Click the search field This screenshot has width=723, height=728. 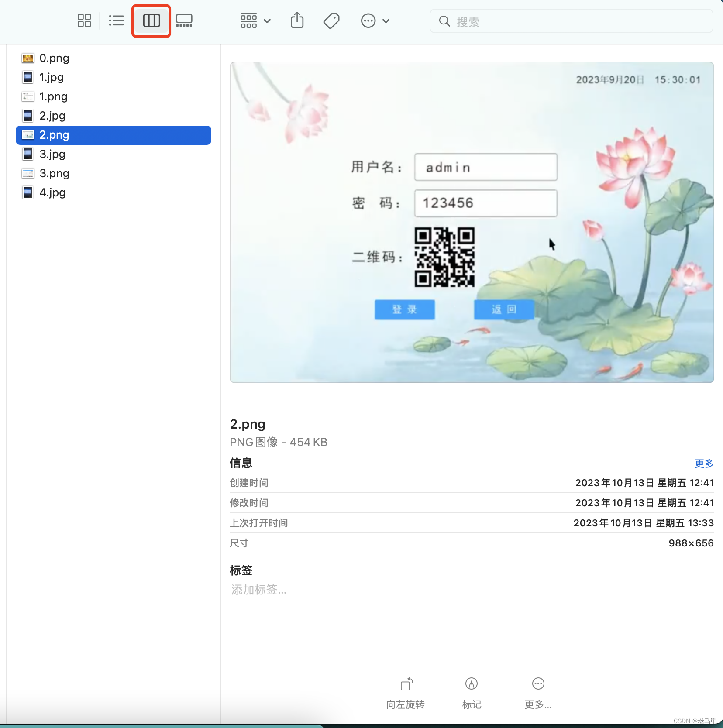(x=571, y=21)
